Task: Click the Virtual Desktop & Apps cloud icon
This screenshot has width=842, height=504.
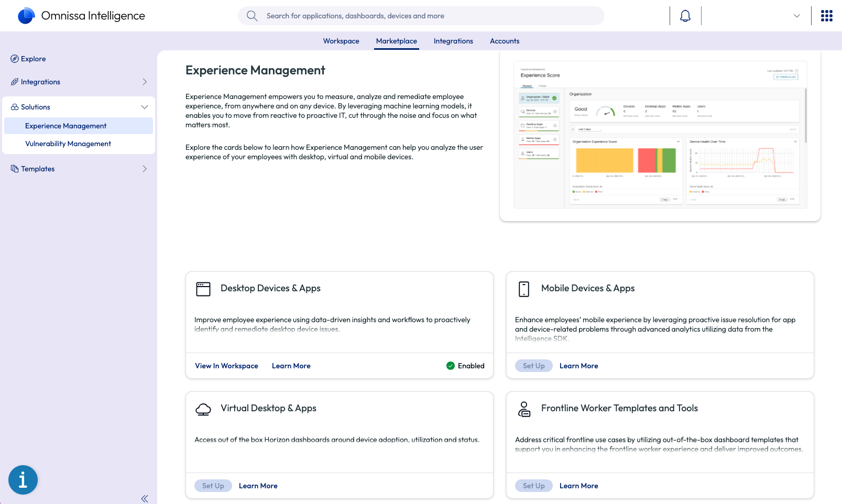Action: tap(203, 409)
